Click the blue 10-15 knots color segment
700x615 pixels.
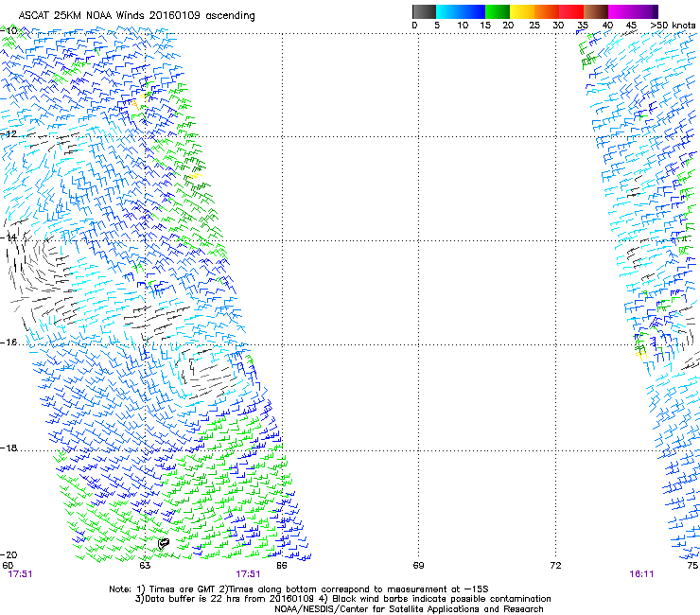[473, 11]
